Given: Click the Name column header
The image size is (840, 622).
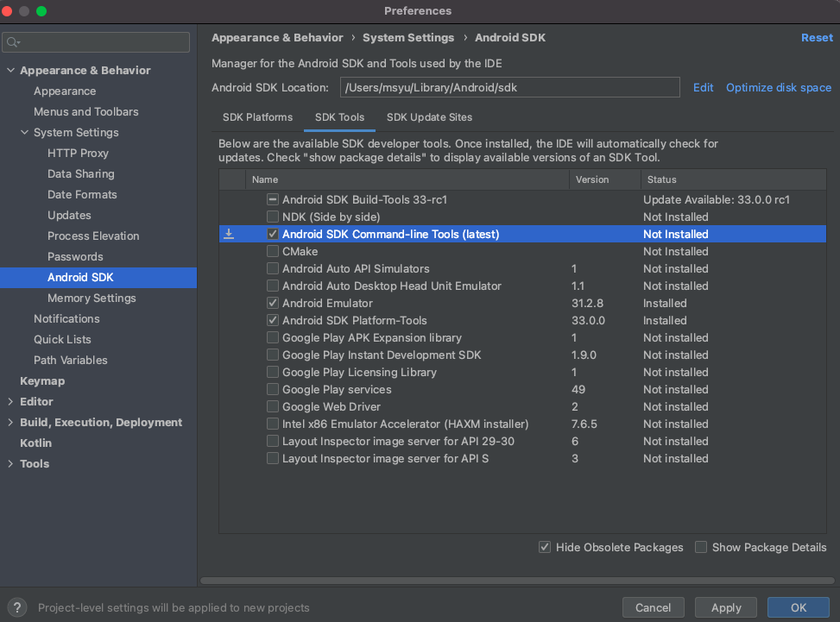Looking at the screenshot, I should tap(407, 179).
